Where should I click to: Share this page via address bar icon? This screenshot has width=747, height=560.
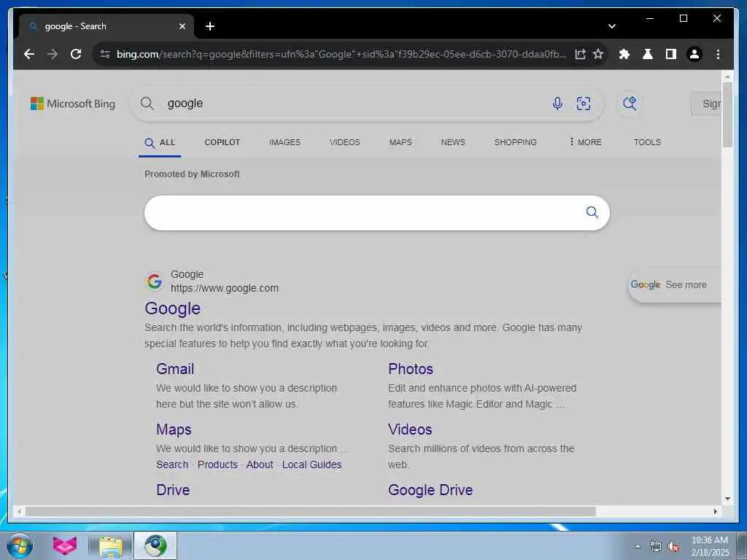point(580,54)
